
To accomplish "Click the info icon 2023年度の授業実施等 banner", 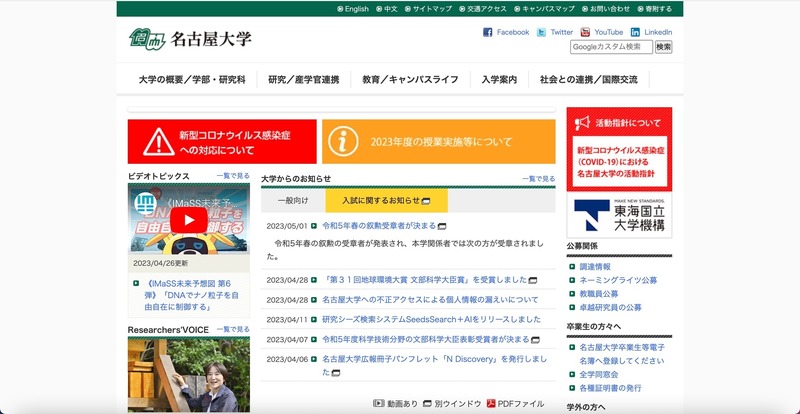I will click(x=438, y=142).
